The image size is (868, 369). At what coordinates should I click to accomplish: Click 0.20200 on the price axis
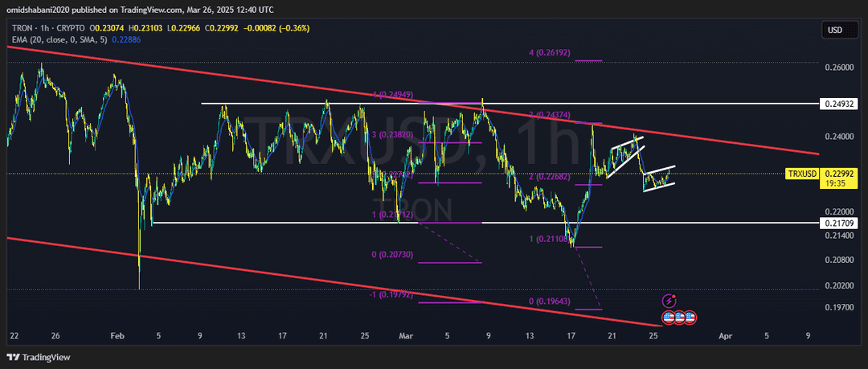click(x=838, y=286)
